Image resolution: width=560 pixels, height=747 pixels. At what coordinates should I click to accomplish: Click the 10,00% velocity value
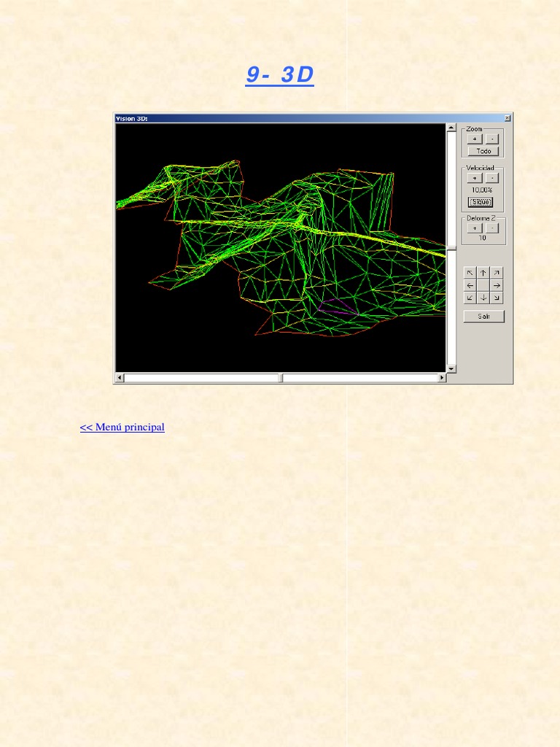482,190
